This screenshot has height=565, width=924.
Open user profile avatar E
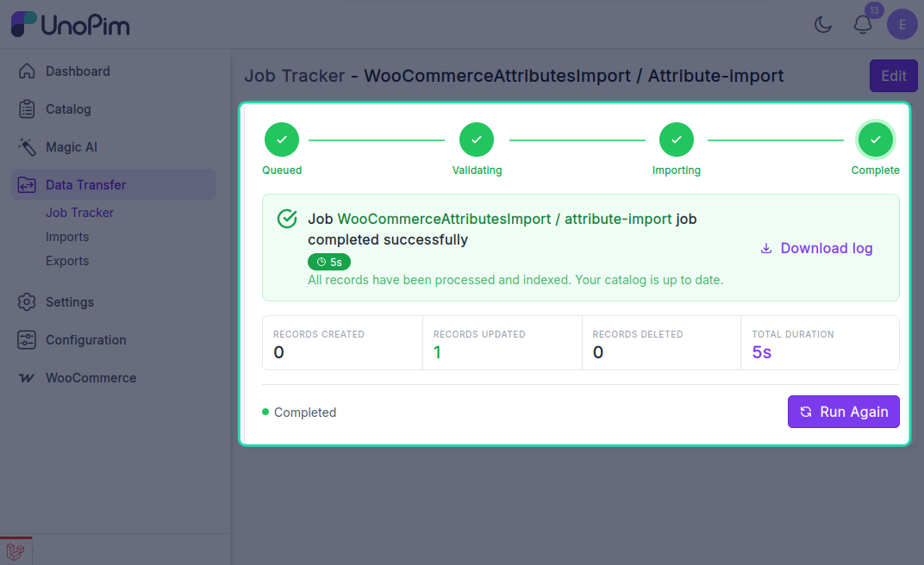click(902, 25)
